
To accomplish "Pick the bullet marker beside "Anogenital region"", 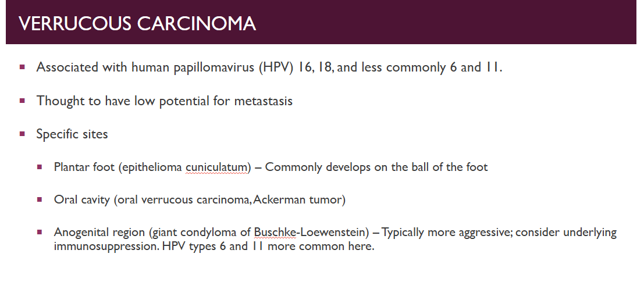I will click(40, 233).
